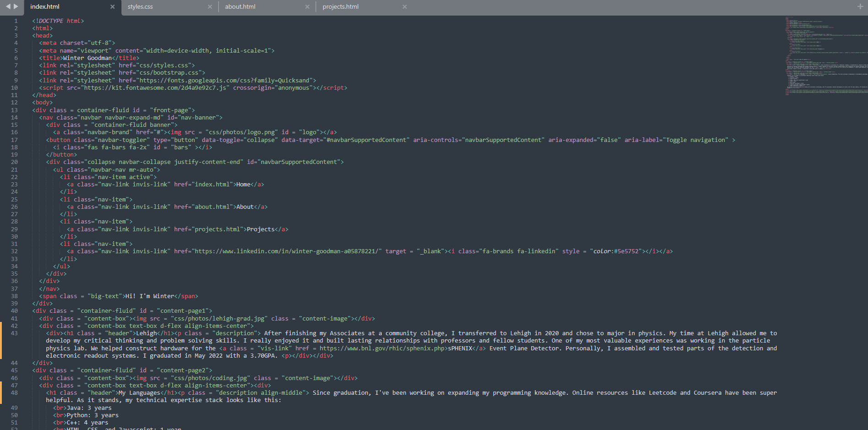Image resolution: width=868 pixels, height=430 pixels.
Task: Click the 'css/styles.css' href value
Action: [164, 65]
